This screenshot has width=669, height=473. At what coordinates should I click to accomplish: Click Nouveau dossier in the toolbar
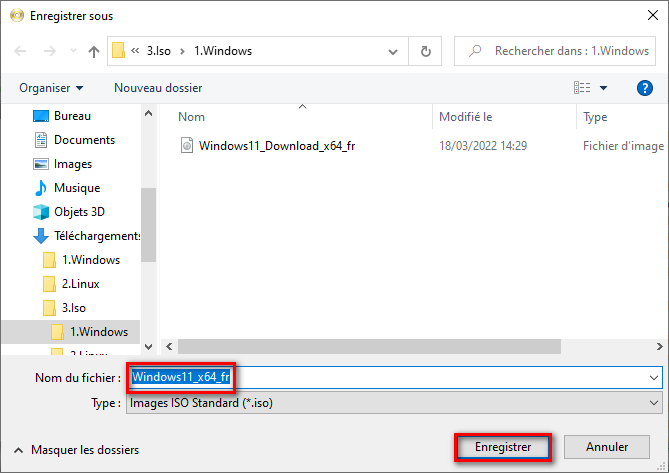pos(158,88)
